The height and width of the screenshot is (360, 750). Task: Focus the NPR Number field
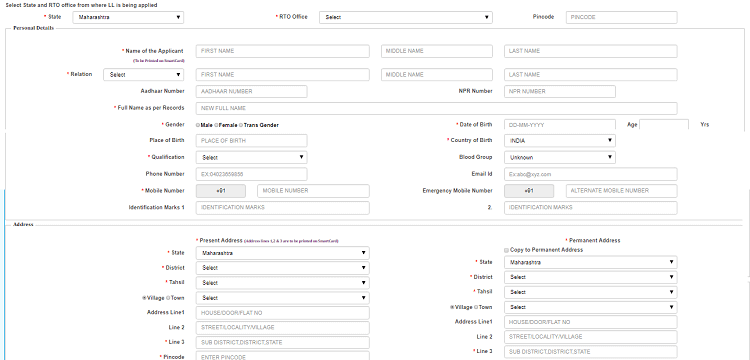pos(560,91)
